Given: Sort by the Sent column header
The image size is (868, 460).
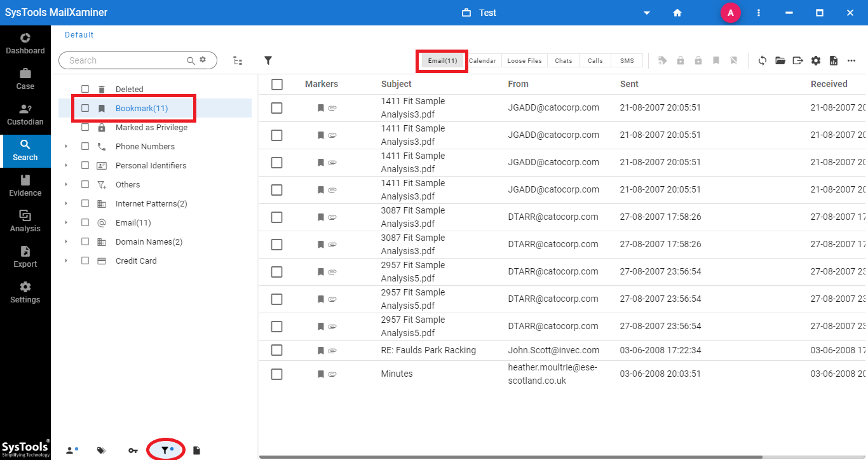Looking at the screenshot, I should 629,84.
